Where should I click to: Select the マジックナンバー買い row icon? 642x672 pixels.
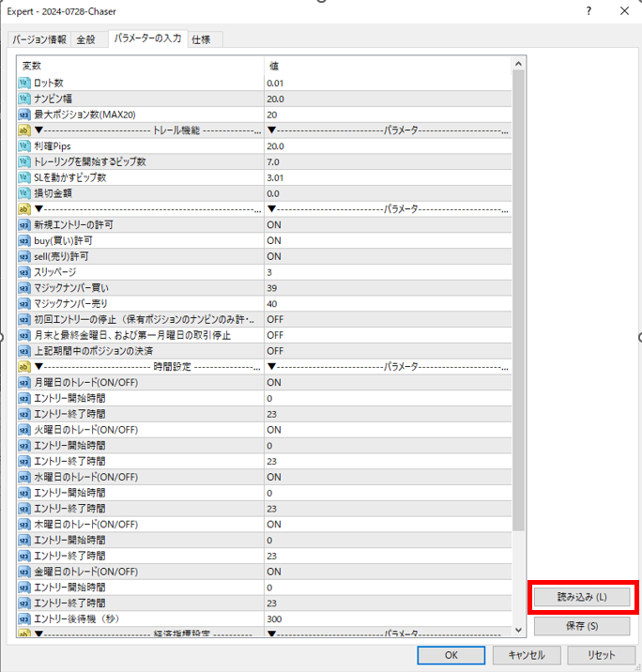pos(24,288)
